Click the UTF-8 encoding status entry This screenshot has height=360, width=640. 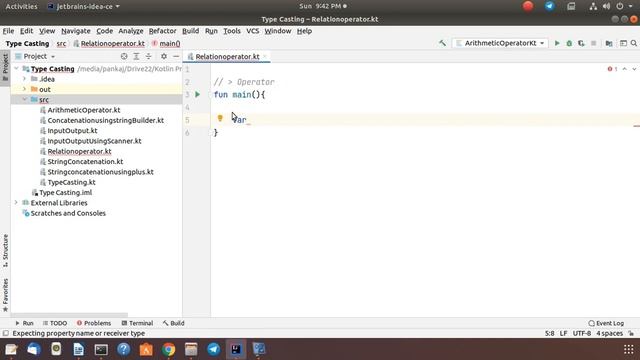(x=582, y=333)
